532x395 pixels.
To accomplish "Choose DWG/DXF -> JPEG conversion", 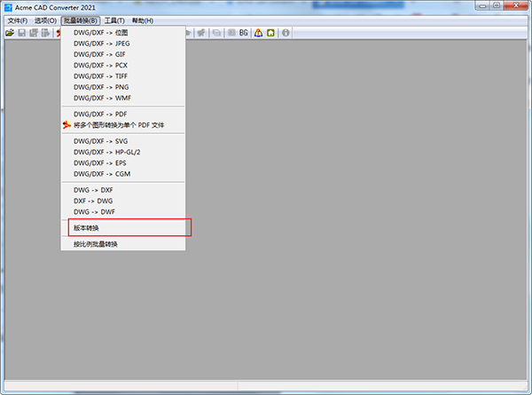I will pyautogui.click(x=123, y=43).
